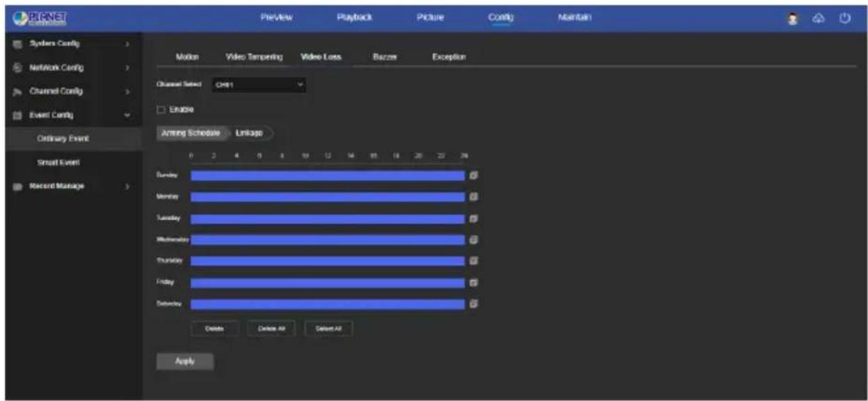
Task: Expand Channel Config with its chevron
Action: (127, 91)
